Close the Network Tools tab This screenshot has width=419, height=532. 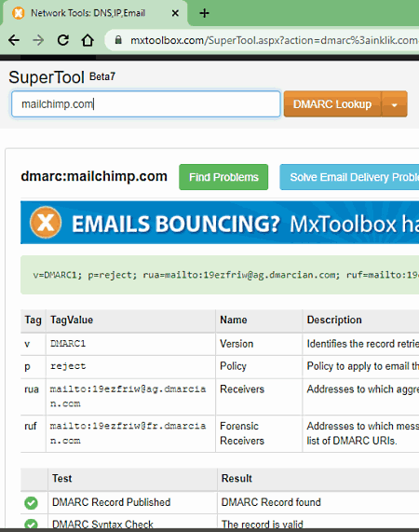pos(175,13)
